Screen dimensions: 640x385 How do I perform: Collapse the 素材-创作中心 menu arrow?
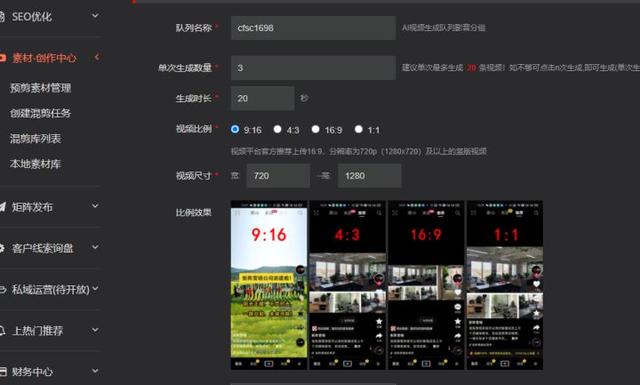click(97, 57)
